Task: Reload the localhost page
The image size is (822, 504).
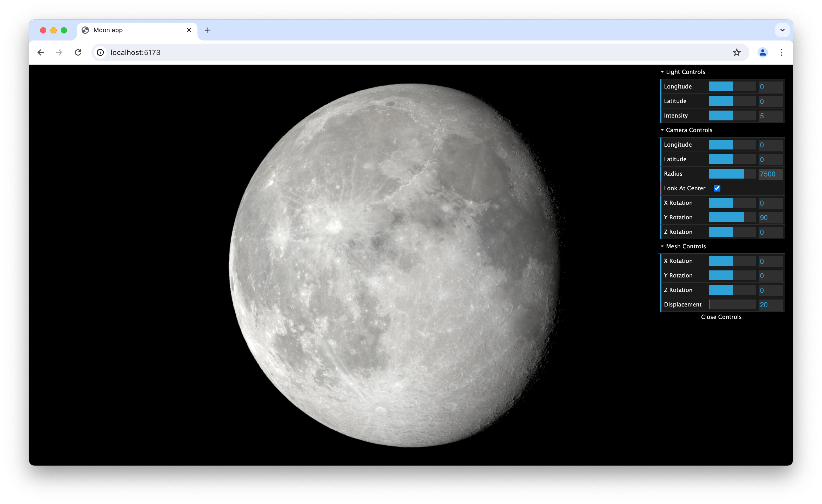Action: pyautogui.click(x=78, y=52)
